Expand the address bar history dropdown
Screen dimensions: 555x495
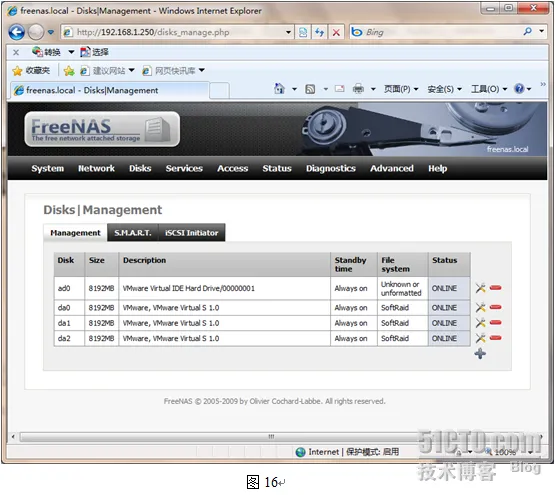(x=288, y=32)
